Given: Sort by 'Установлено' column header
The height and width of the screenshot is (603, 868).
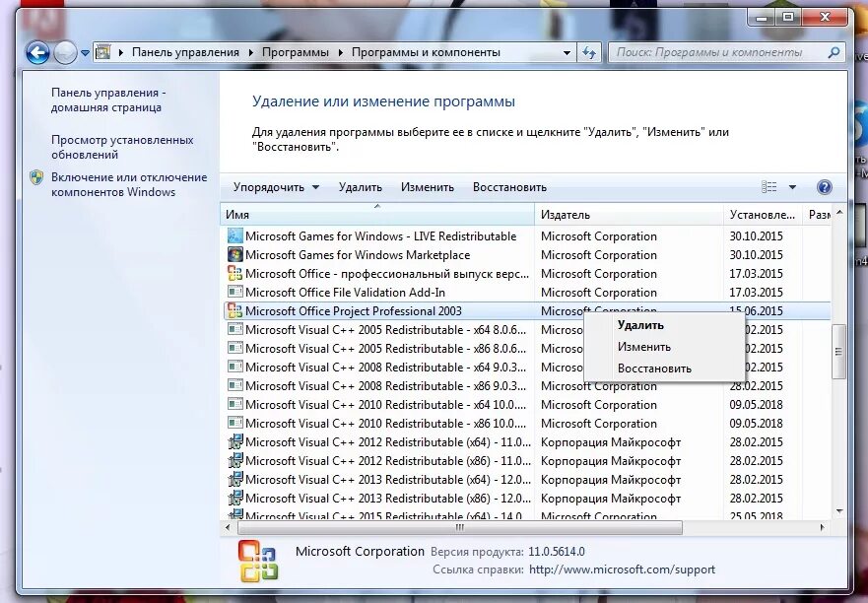Looking at the screenshot, I should click(x=763, y=215).
